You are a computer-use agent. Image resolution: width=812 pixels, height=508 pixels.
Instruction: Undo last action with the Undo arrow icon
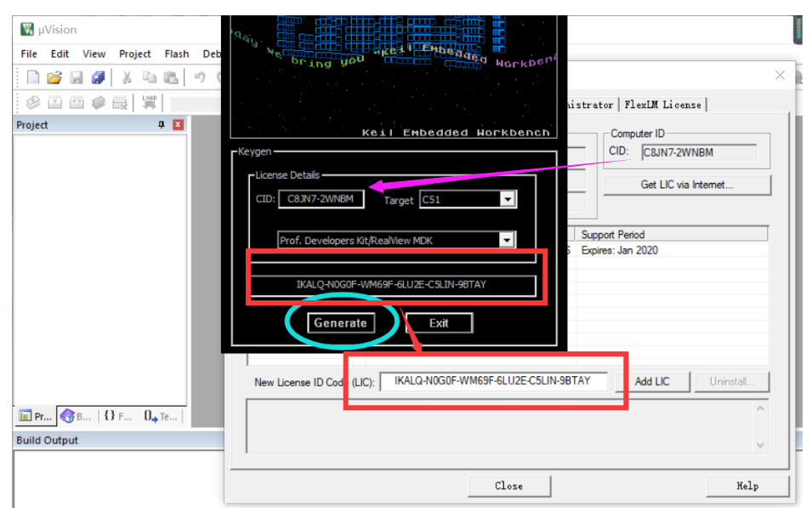coord(198,77)
